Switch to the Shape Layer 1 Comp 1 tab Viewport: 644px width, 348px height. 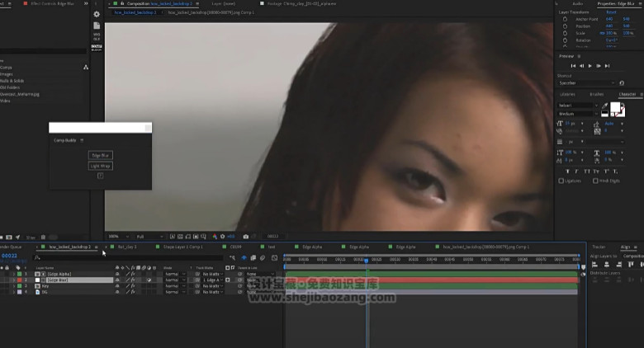click(182, 247)
